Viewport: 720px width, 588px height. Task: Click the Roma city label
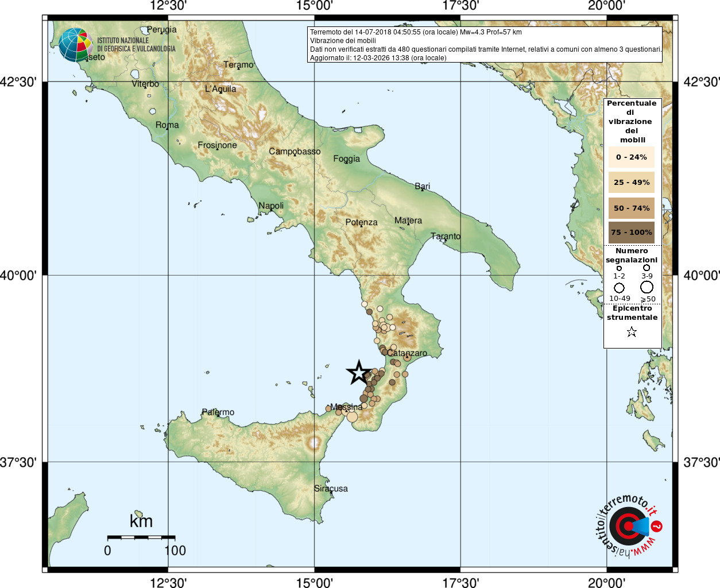tap(167, 125)
